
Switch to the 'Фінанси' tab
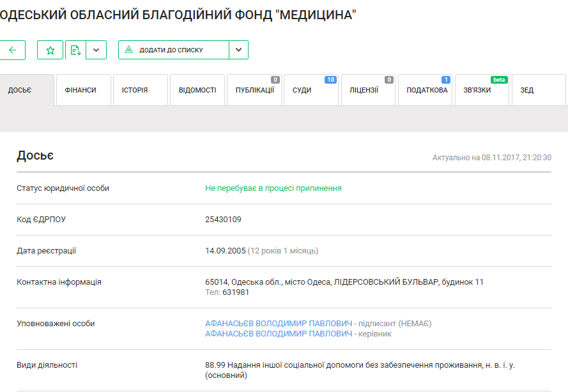coord(81,90)
